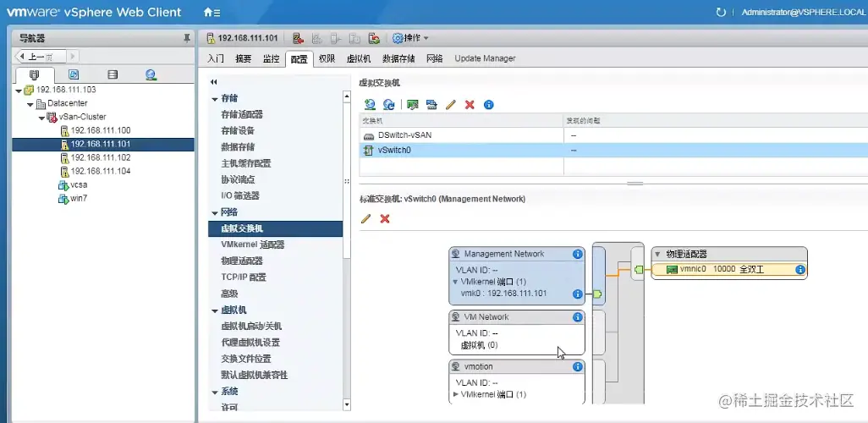The image size is (868, 423).
Task: Click side menu scrollbar down arrow
Action: [347, 405]
